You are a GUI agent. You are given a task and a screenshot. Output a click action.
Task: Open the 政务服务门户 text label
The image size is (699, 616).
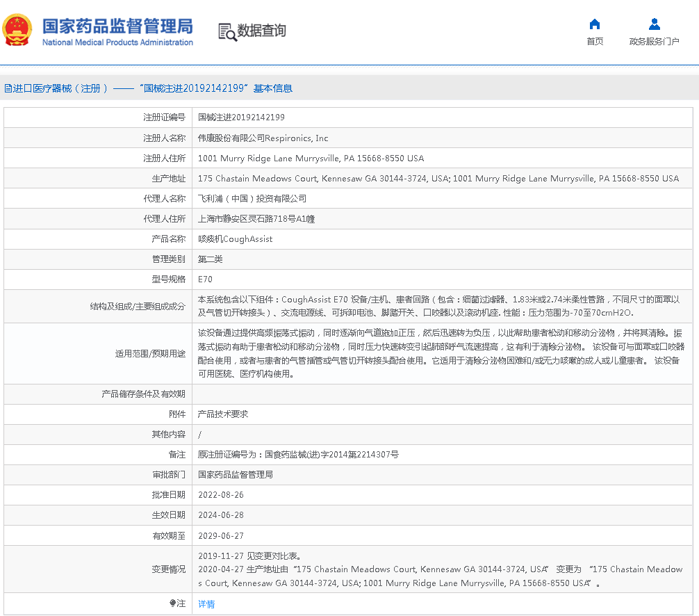click(x=654, y=42)
